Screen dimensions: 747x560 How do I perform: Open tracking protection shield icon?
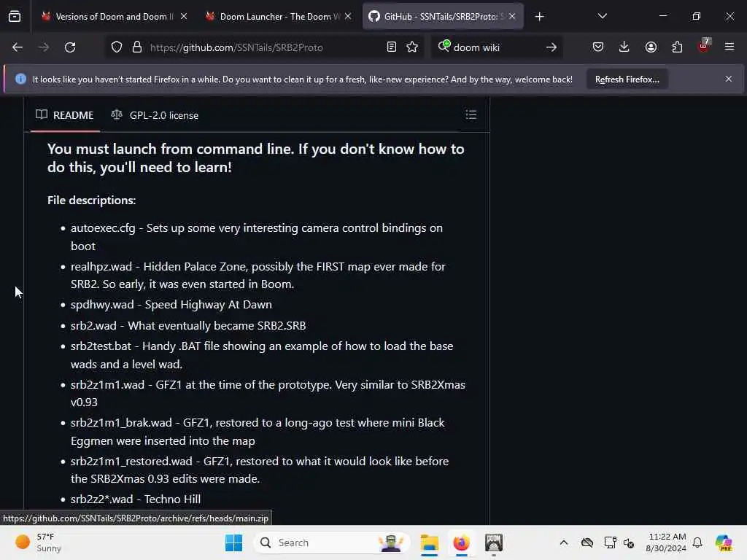coord(117,47)
